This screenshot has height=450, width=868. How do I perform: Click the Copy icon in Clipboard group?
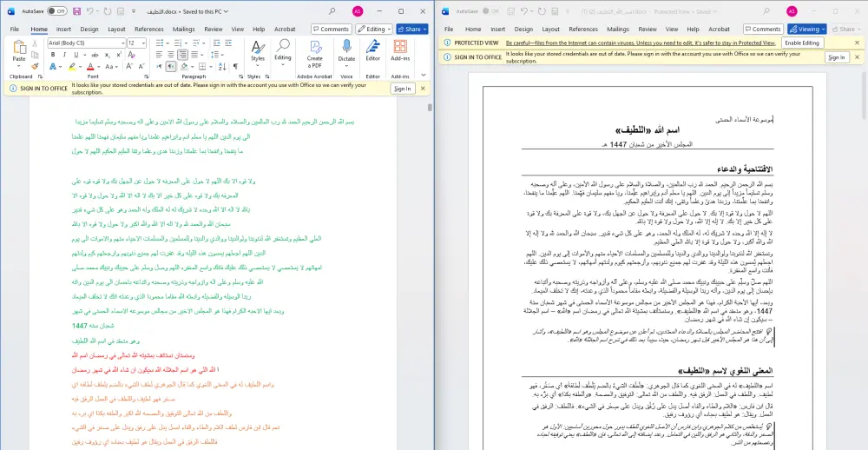(35, 55)
